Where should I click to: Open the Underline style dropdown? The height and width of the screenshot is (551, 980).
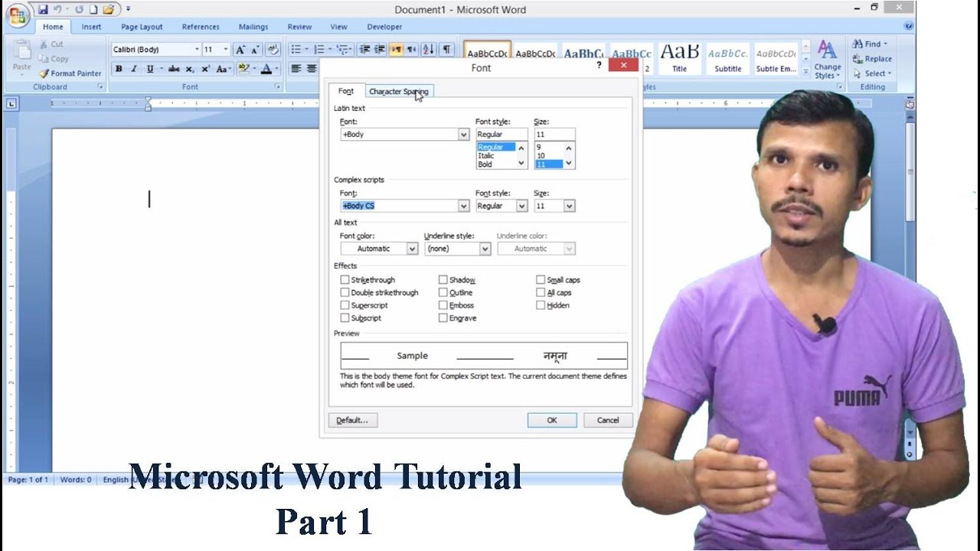pos(485,249)
